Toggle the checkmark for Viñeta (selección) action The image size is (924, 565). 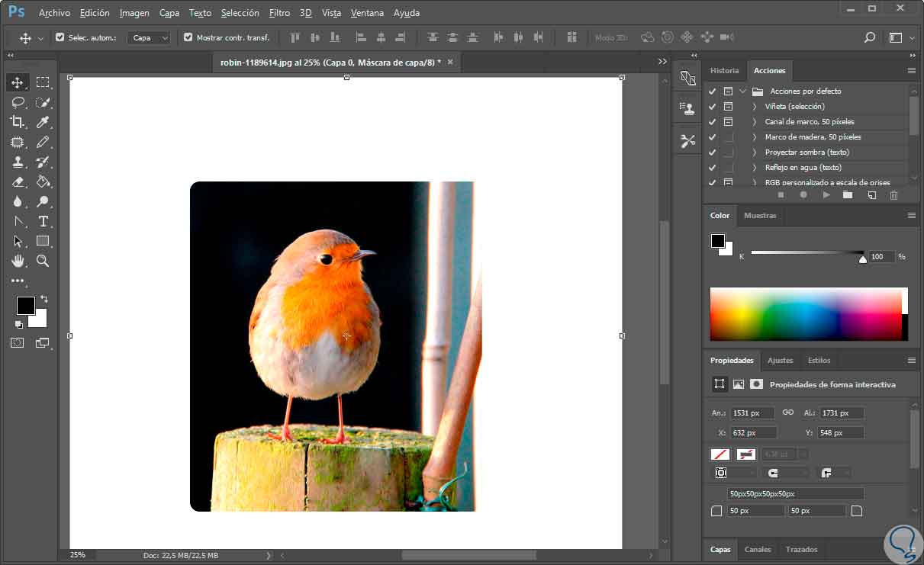[x=712, y=107]
